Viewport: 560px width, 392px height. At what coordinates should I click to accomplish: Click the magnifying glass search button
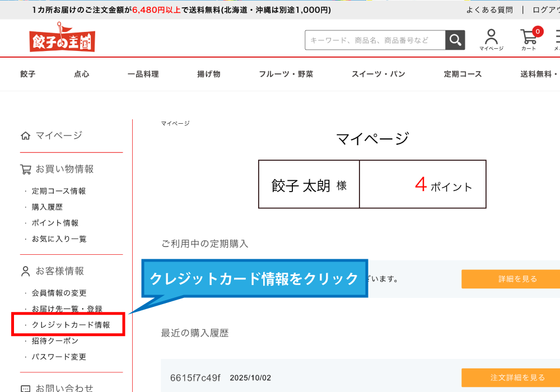(x=455, y=40)
